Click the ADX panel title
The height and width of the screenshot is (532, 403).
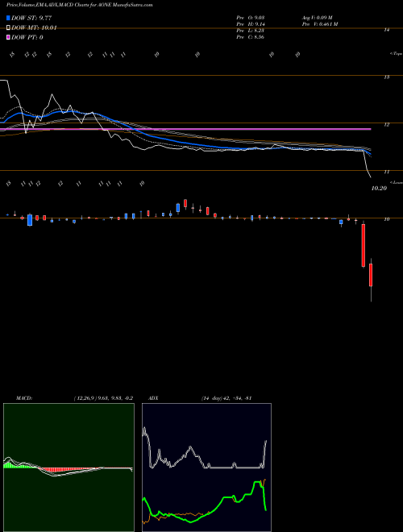click(153, 398)
